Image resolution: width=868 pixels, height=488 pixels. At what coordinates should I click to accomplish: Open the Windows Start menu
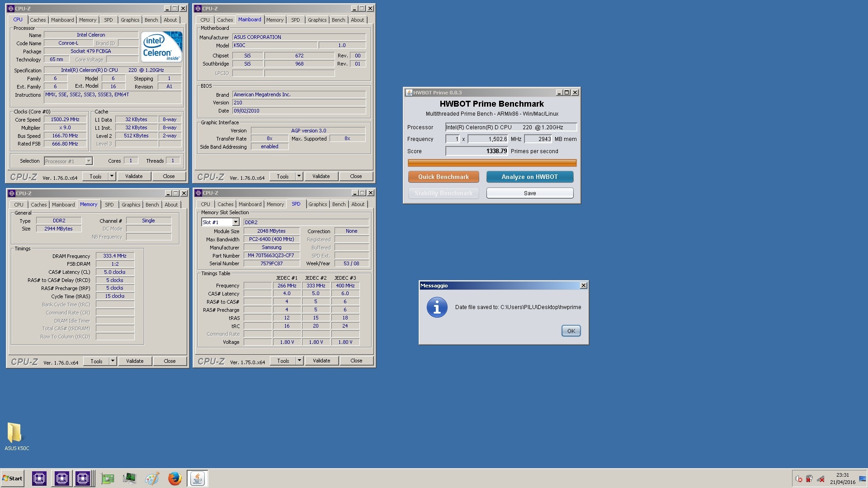tap(12, 479)
